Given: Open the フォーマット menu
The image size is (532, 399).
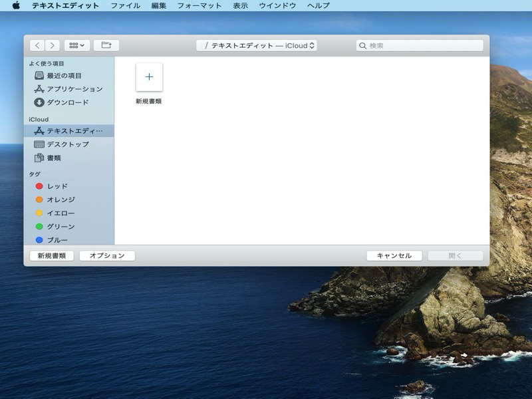Looking at the screenshot, I should pyautogui.click(x=199, y=5).
